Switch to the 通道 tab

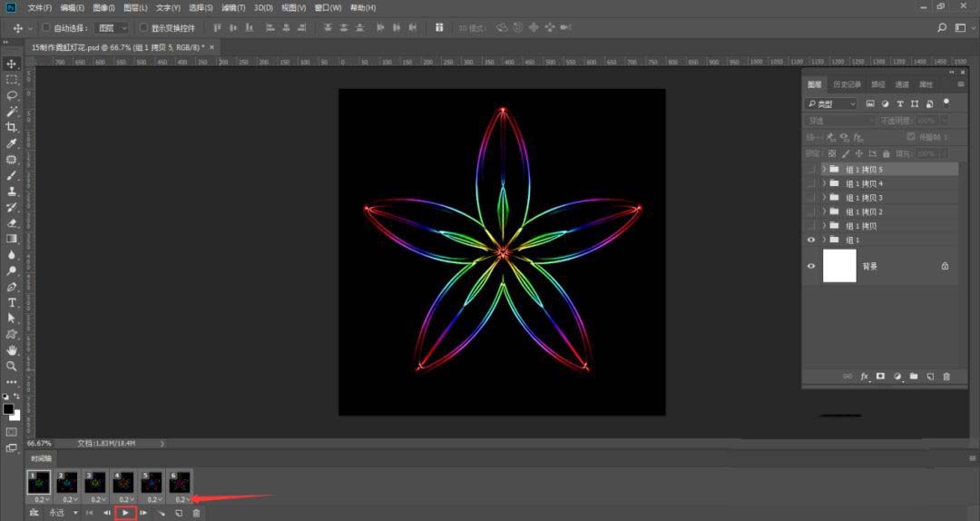(902, 84)
